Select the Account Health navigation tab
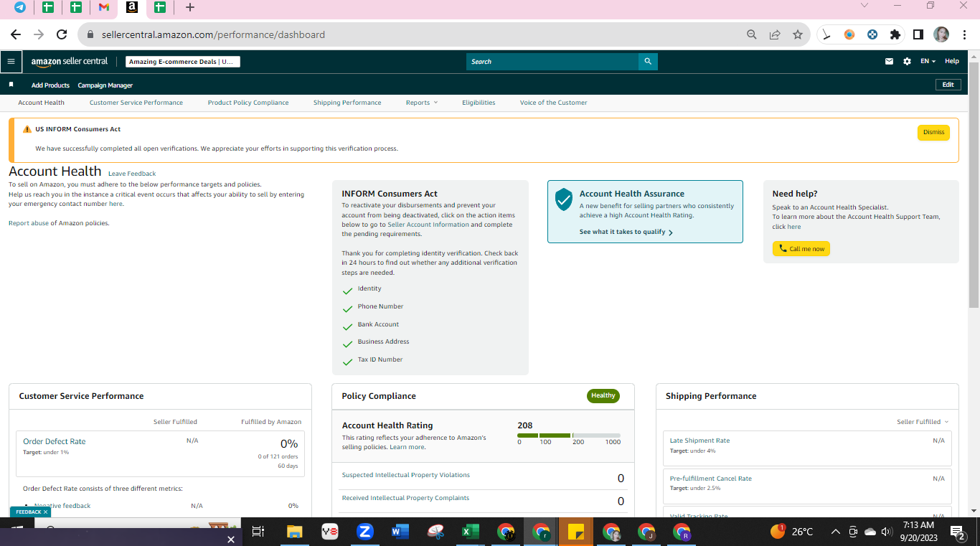 (42, 103)
